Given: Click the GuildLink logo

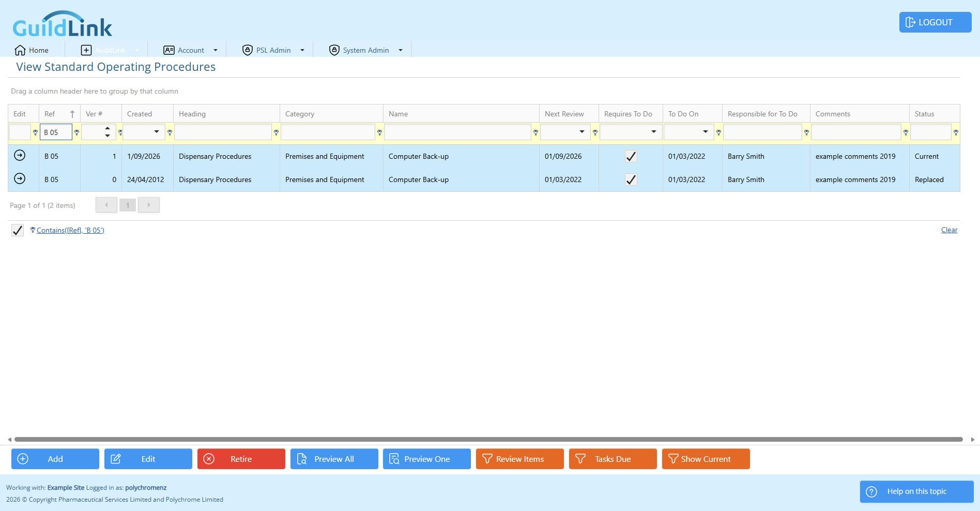Looking at the screenshot, I should pyautogui.click(x=62, y=24).
